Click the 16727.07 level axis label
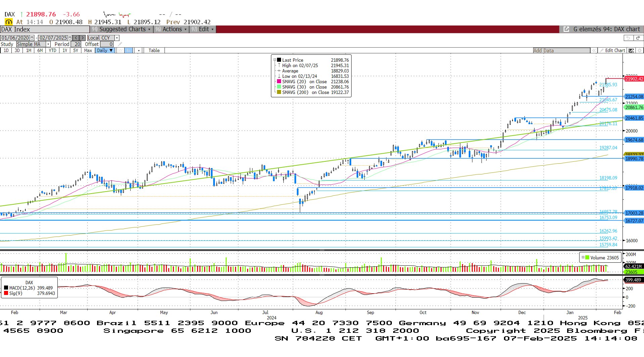Image resolution: width=644 pixels, height=357 pixels. click(x=634, y=221)
